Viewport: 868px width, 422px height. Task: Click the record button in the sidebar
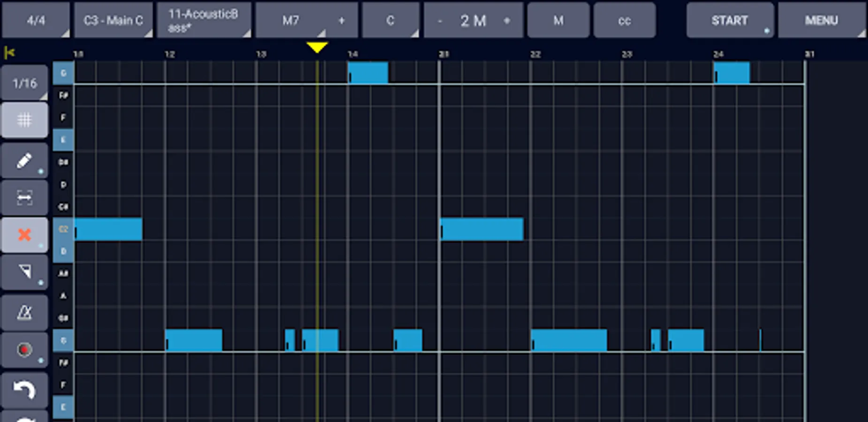(x=24, y=349)
